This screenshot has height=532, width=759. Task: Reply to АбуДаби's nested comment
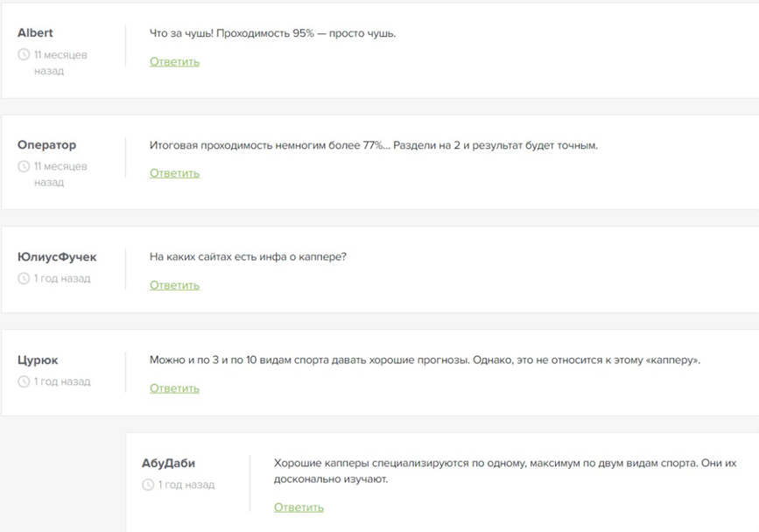pos(299,507)
